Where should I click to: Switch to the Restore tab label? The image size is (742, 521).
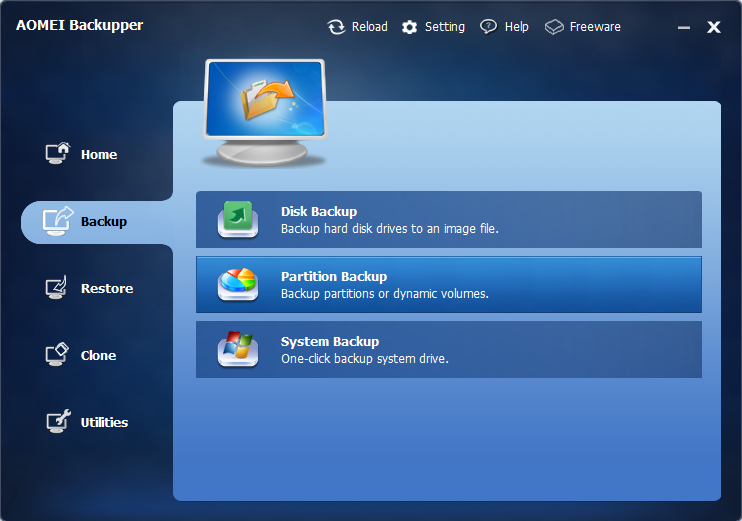pyautogui.click(x=107, y=288)
